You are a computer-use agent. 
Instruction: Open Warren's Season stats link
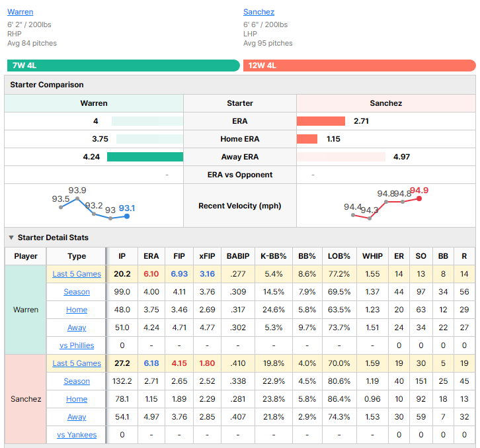pyautogui.click(x=77, y=292)
